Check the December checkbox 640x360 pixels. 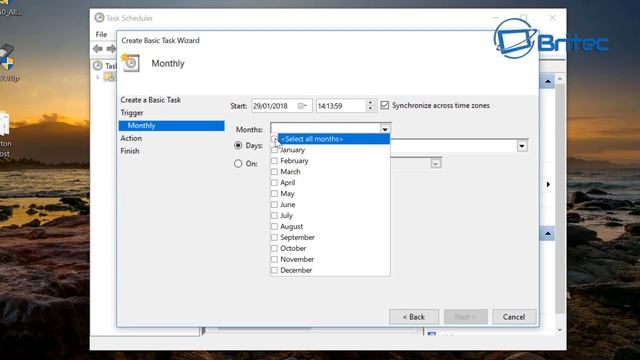(x=274, y=270)
